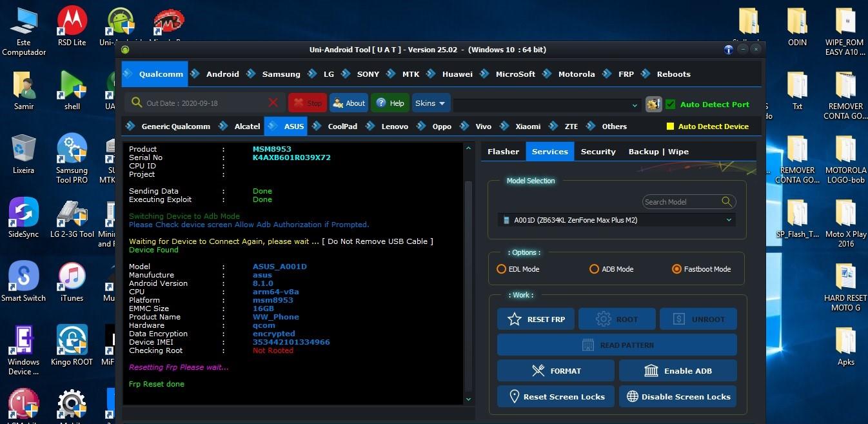
Task: Click the log scrollbar up arrow
Action: point(468,148)
